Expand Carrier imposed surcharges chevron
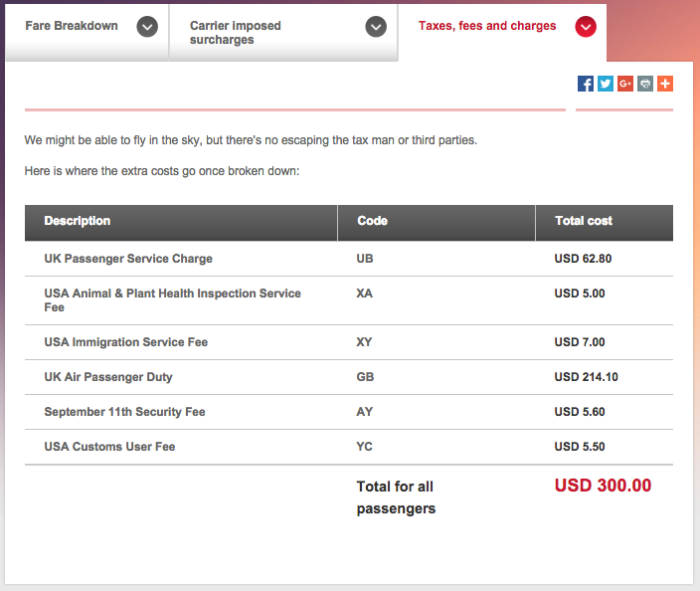 376,27
